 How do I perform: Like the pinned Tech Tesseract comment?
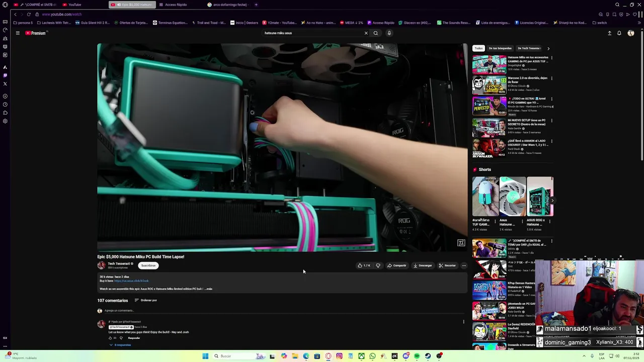tap(110, 338)
